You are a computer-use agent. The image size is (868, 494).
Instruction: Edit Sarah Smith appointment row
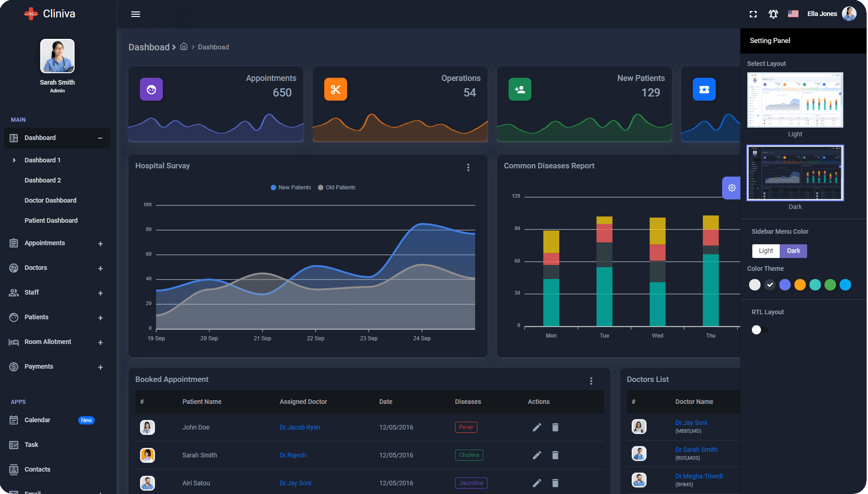pos(537,455)
